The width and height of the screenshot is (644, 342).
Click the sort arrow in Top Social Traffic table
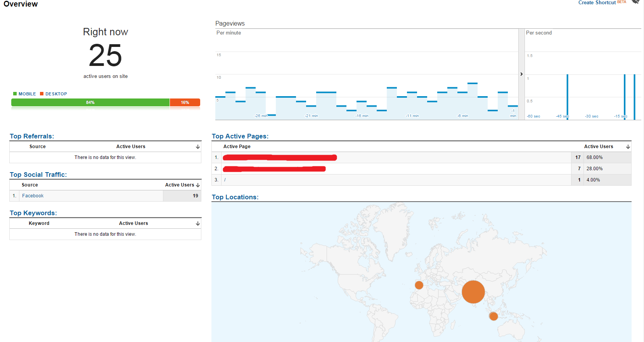pos(198,185)
